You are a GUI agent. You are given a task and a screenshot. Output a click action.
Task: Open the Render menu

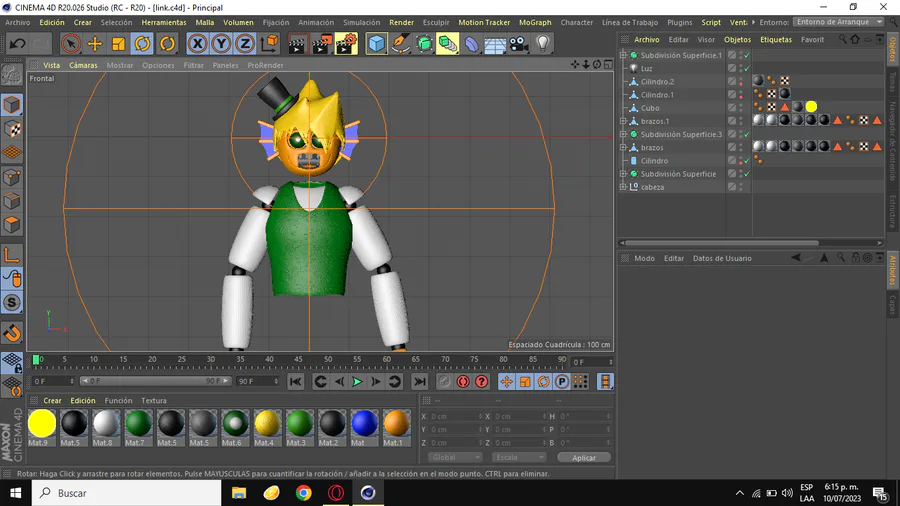[x=401, y=22]
